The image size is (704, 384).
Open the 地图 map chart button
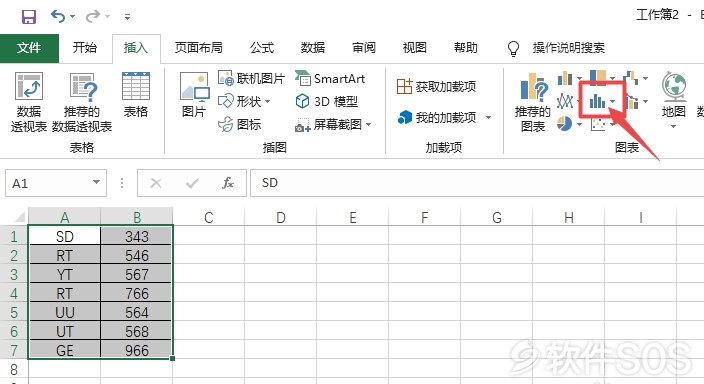coord(673,100)
